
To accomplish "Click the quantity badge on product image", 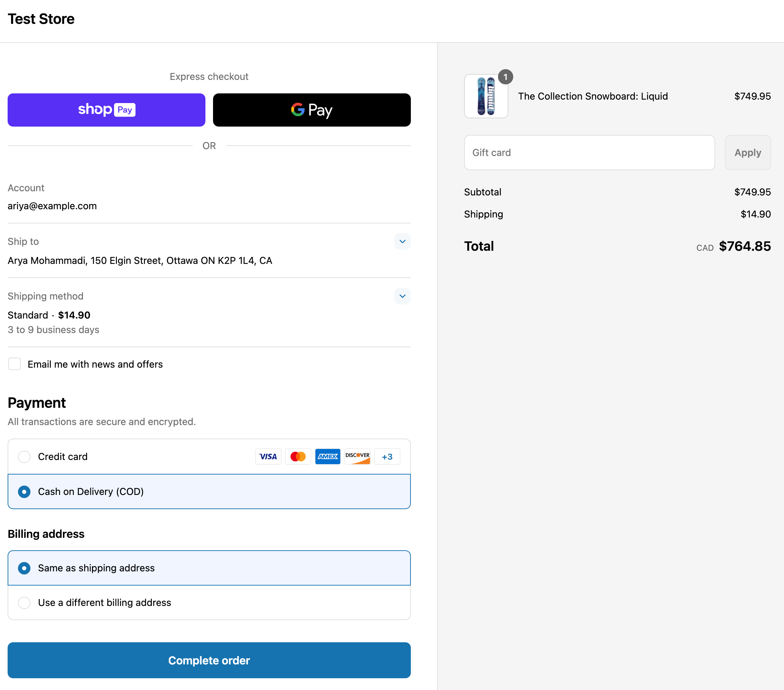I will 505,77.
